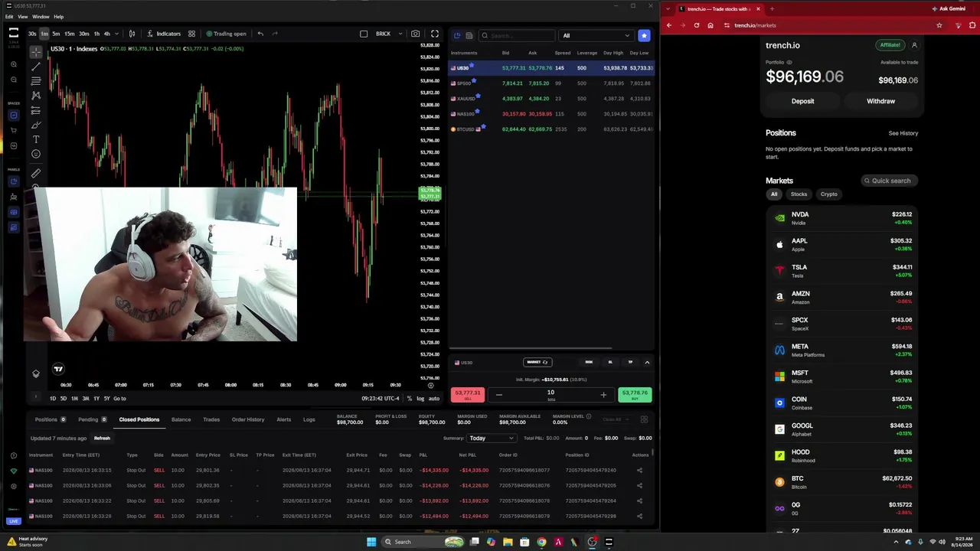Screen dimensions: 980x551
Task: Reload the trench.io browser page
Action: pyautogui.click(x=696, y=25)
